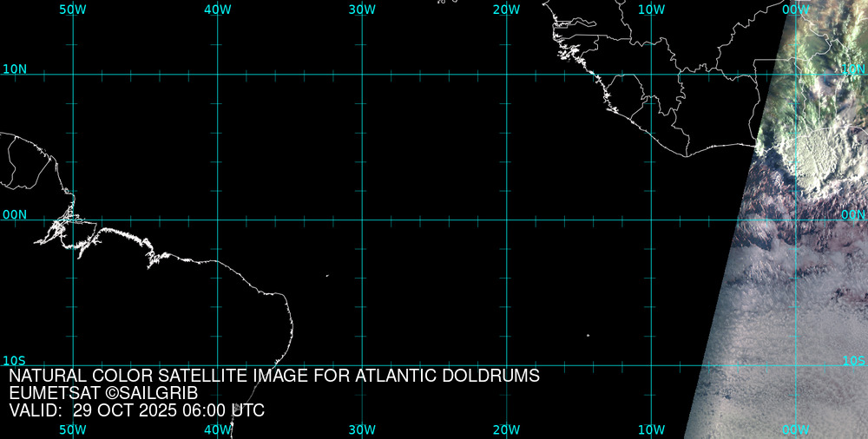Click the EUMETSAT ©SAILGRIB copyright text
The height and width of the screenshot is (439, 868).
(103, 393)
